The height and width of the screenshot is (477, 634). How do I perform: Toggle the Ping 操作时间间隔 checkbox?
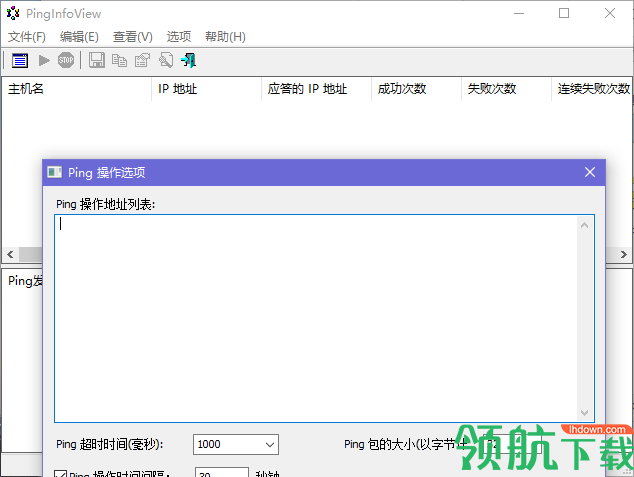(x=61, y=474)
